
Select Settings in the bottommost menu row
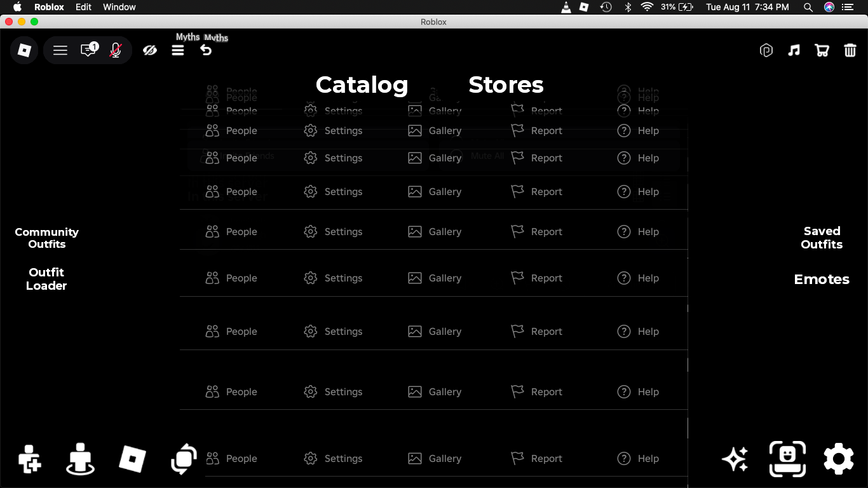(x=333, y=458)
